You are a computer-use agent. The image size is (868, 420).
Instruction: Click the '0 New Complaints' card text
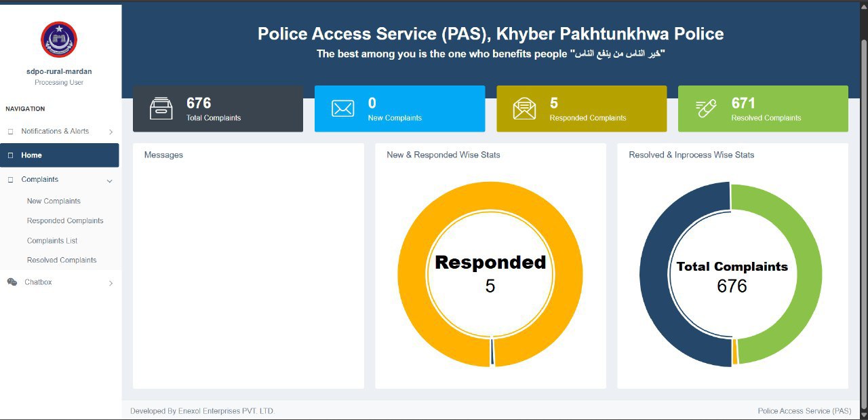(x=395, y=109)
